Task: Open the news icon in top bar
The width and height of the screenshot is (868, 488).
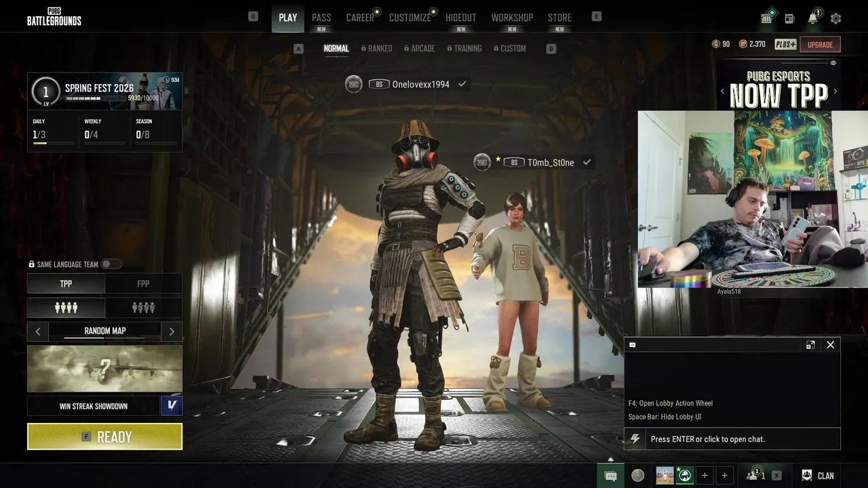Action: pyautogui.click(x=789, y=18)
